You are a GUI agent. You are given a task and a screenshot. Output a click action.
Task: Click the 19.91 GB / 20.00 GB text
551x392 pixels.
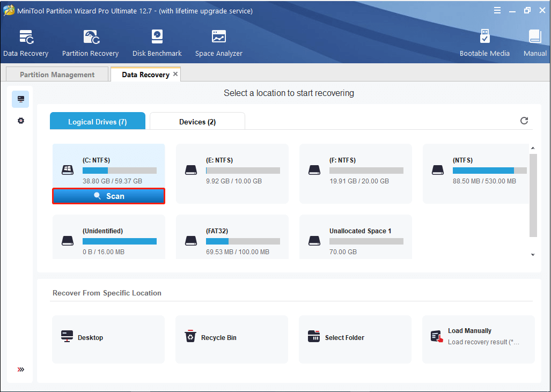coord(359,181)
